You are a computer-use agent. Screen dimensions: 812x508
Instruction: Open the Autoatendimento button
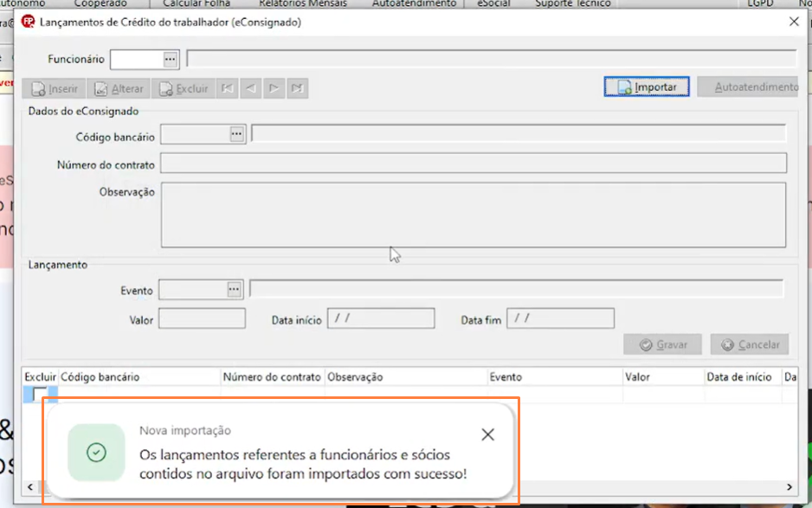748,87
